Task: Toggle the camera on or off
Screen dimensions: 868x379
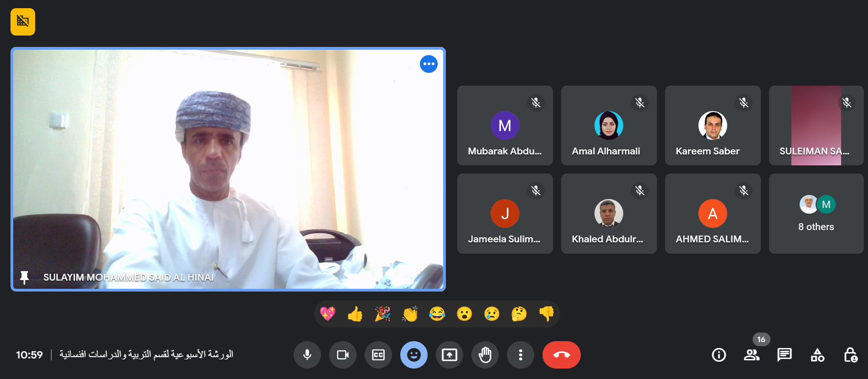Action: coord(343,355)
